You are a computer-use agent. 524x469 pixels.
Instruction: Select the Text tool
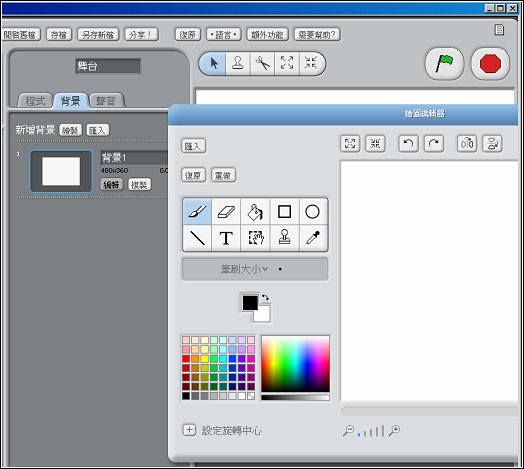226,238
